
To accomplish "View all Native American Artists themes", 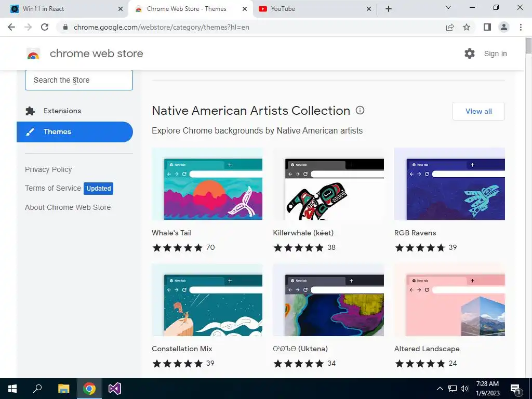I will pyautogui.click(x=478, y=111).
